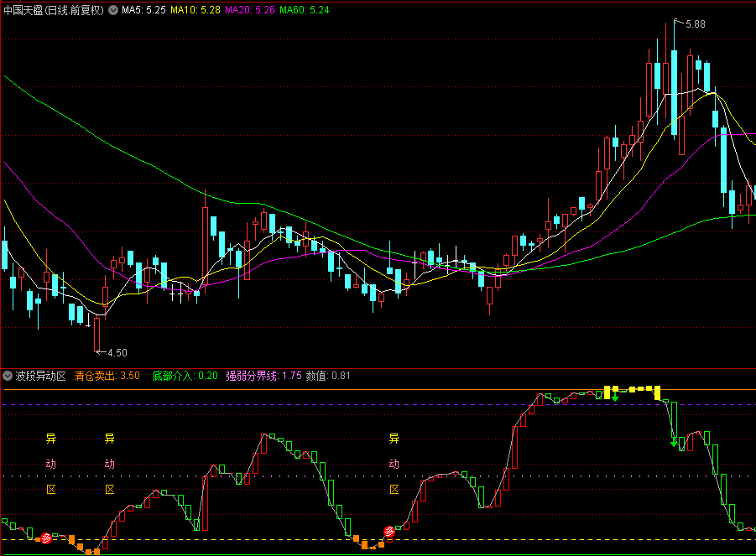Screen dimensions: 756x556
Task: Click the 清仓卖出: 3.50 value
Action: (x=107, y=376)
